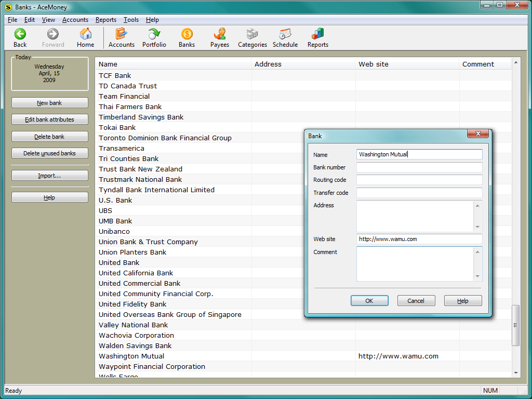The height and width of the screenshot is (399, 532).
Task: Click the Bank number input field
Action: 419,167
